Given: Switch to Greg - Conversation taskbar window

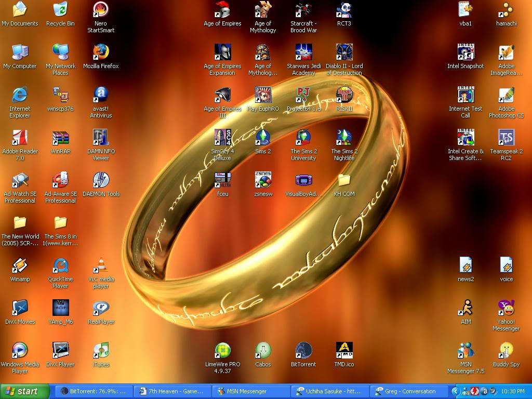Looking at the screenshot, I should pos(409,391).
